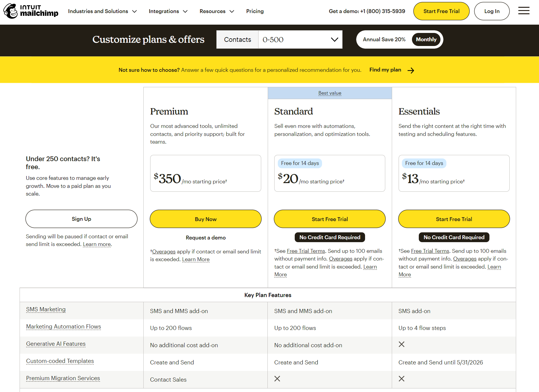
Task: Open Learn More under Premium plan
Action: [x=196, y=259]
